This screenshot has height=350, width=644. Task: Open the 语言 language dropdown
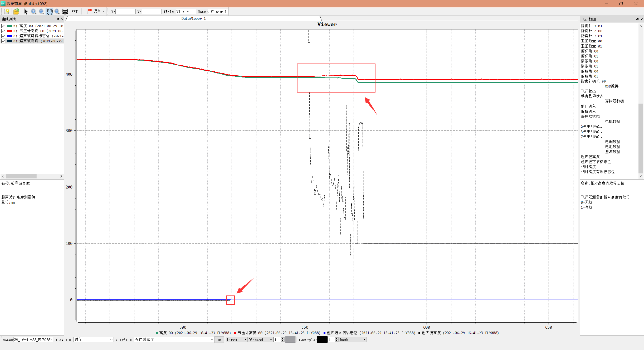point(96,11)
